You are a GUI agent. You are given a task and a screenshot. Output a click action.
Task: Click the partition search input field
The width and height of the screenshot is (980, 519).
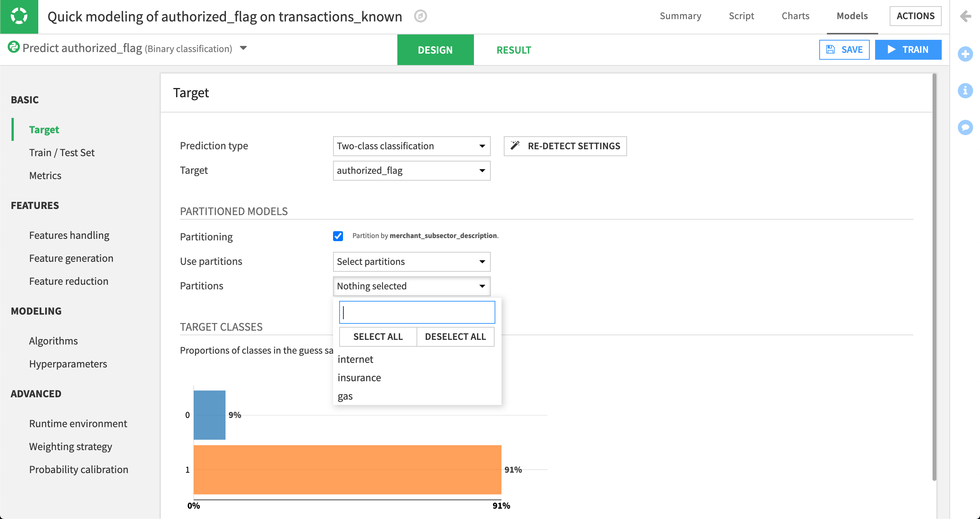pos(417,312)
